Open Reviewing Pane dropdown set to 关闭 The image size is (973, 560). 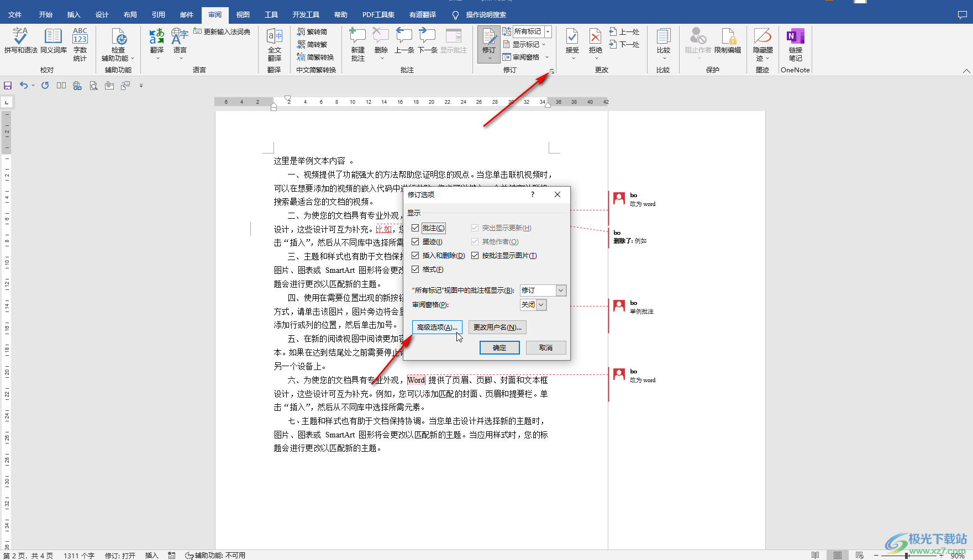(533, 305)
